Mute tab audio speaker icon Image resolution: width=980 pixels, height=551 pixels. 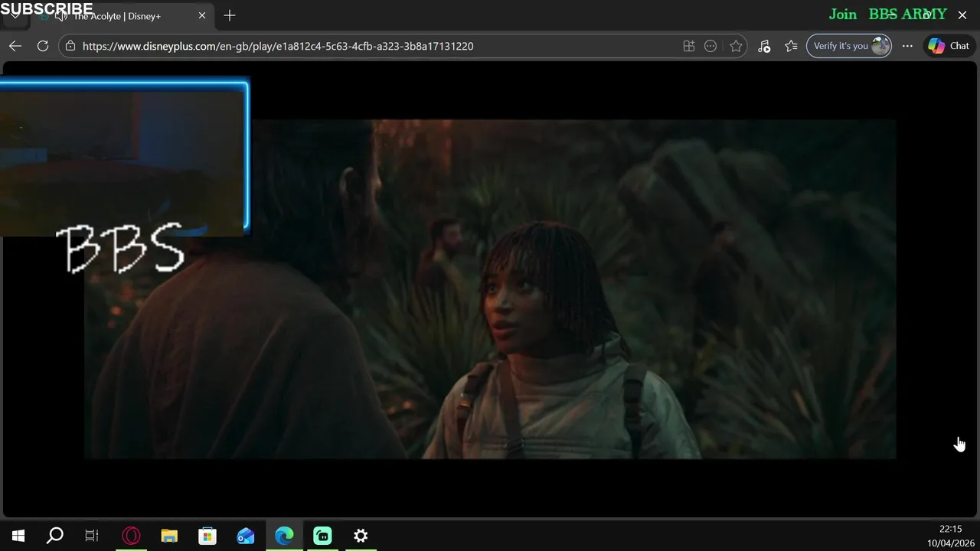[x=61, y=16]
